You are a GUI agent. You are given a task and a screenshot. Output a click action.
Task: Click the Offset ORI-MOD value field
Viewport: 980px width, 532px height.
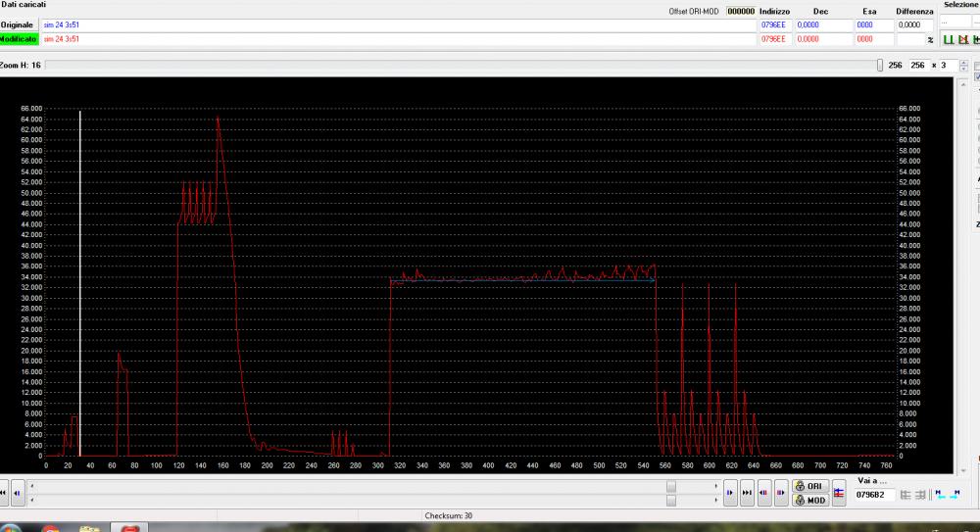(x=741, y=11)
